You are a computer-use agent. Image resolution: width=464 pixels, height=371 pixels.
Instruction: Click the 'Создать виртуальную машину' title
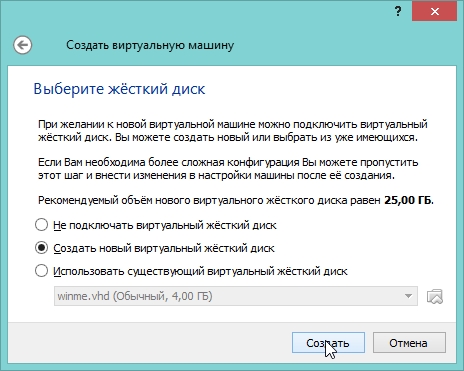[150, 45]
